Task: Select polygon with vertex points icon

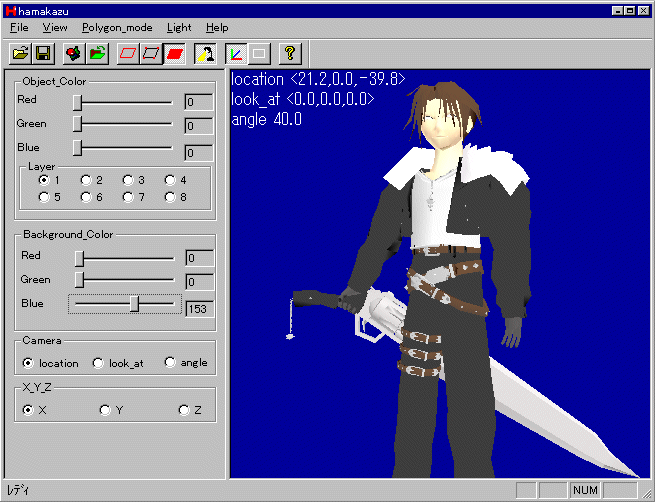Action: pyautogui.click(x=151, y=54)
